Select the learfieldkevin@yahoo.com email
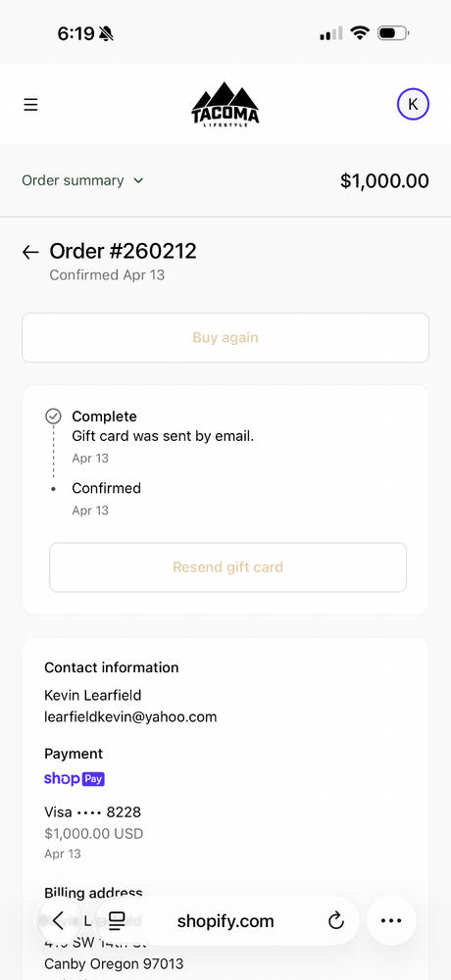 [130, 717]
